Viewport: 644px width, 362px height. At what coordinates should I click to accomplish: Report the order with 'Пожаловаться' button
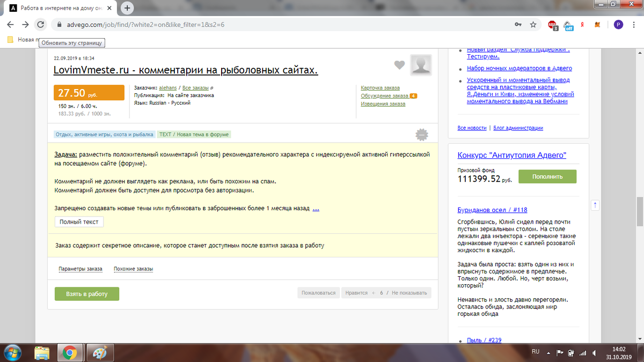pyautogui.click(x=319, y=293)
